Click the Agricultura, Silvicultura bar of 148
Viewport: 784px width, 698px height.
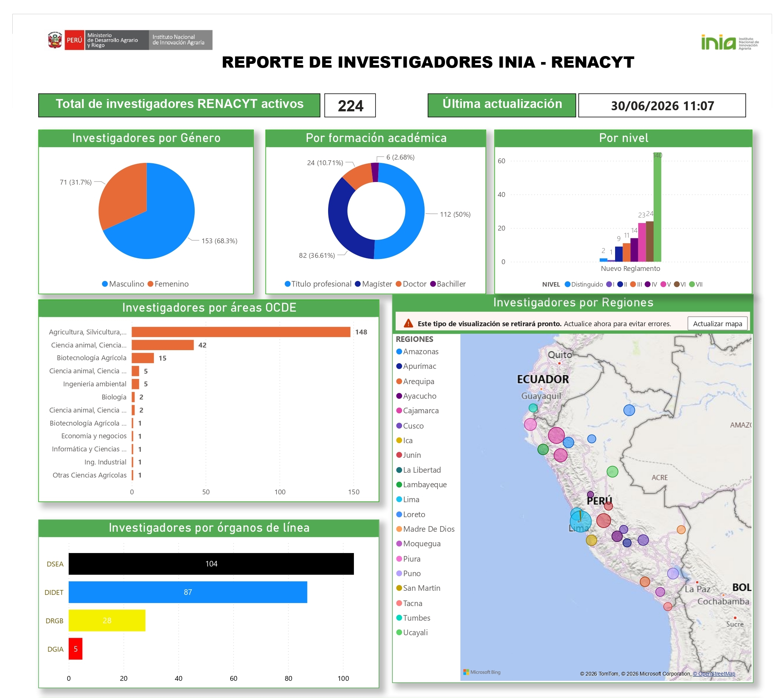[x=241, y=332]
